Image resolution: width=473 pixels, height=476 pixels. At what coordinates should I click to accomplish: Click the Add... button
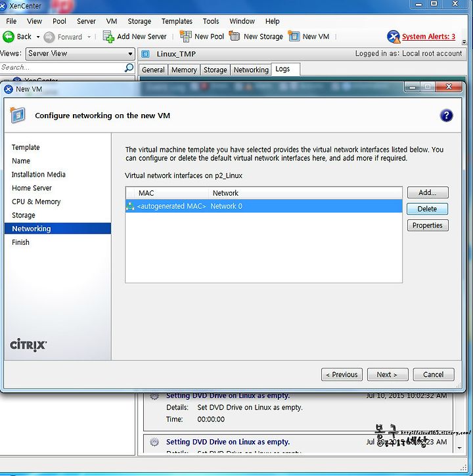click(x=428, y=192)
